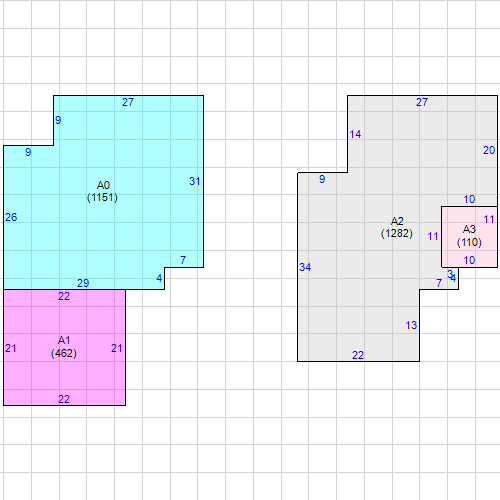Click the (1151) area value in A0

pos(102,197)
